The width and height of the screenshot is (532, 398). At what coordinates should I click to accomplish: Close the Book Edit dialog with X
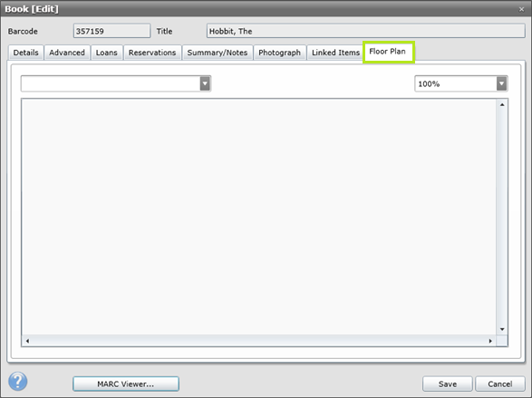pyautogui.click(x=521, y=9)
